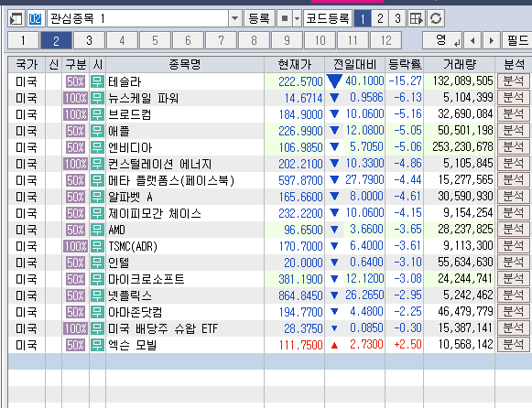Switch to group tab 1

(x=23, y=40)
